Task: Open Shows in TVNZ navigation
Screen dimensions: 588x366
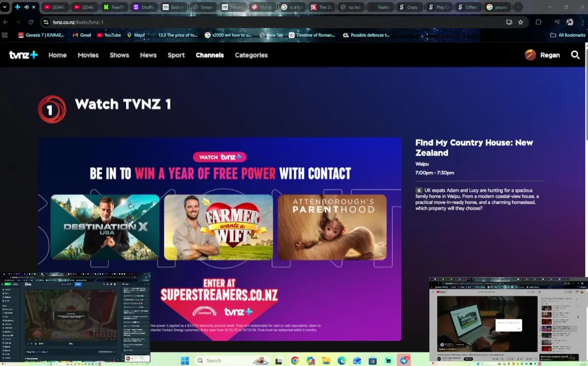Action: tap(119, 55)
